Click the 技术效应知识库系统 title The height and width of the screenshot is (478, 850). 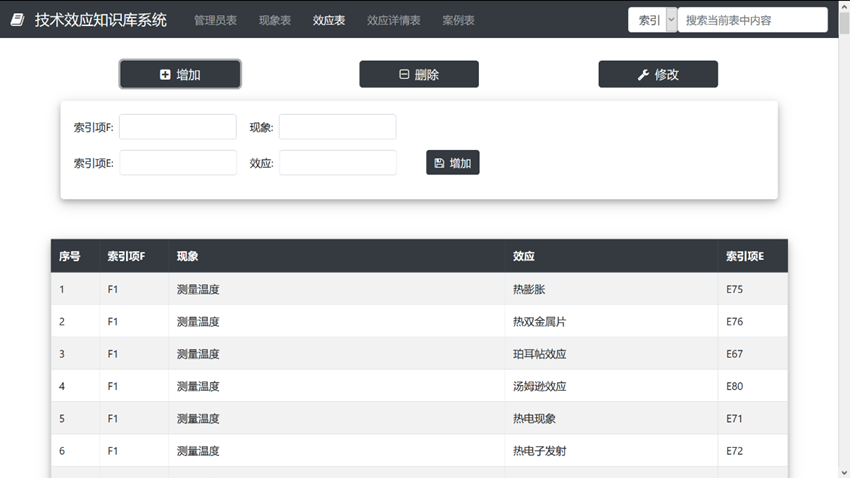pos(101,20)
